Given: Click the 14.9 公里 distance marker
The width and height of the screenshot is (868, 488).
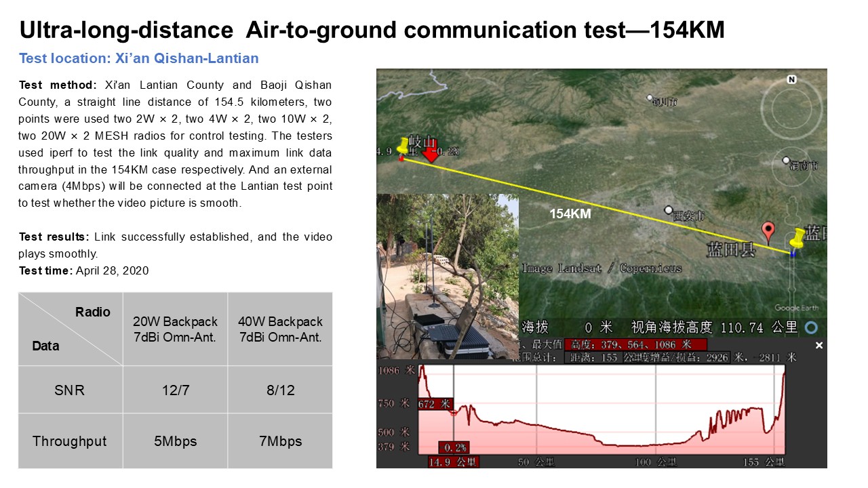Looking at the screenshot, I should point(453,462).
